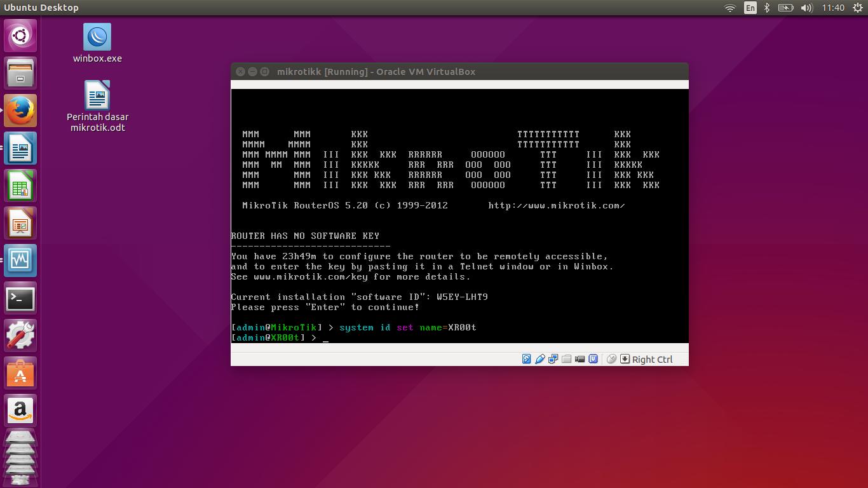Click the 'See www.mikrotik.com/key' line
The image size is (868, 488).
click(351, 276)
